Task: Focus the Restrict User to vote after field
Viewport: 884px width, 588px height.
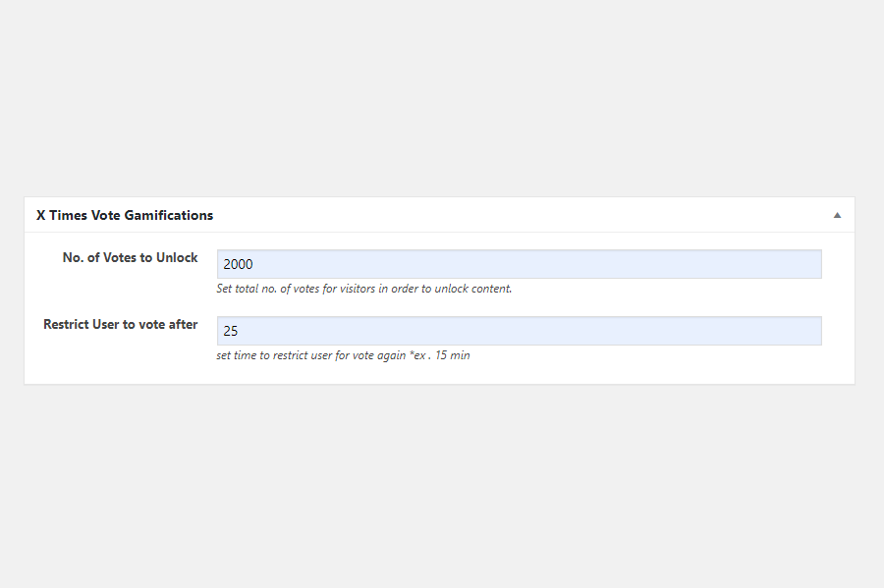Action: pyautogui.click(x=520, y=331)
